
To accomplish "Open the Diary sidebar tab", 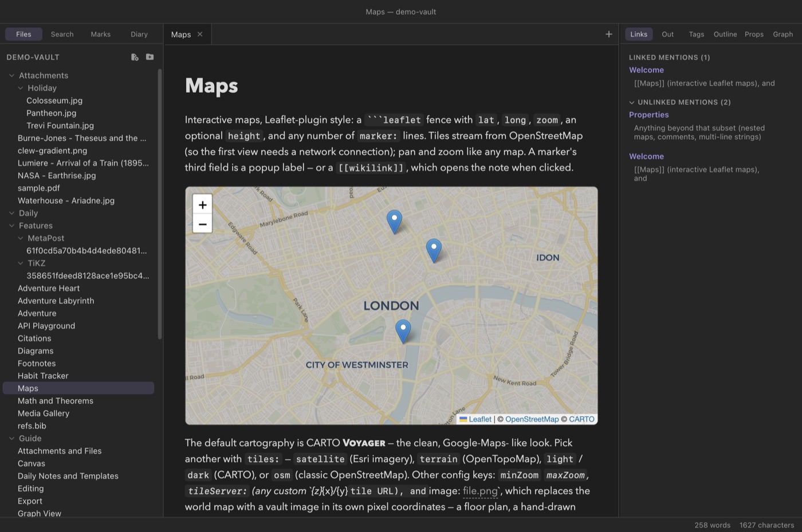I will pos(139,34).
